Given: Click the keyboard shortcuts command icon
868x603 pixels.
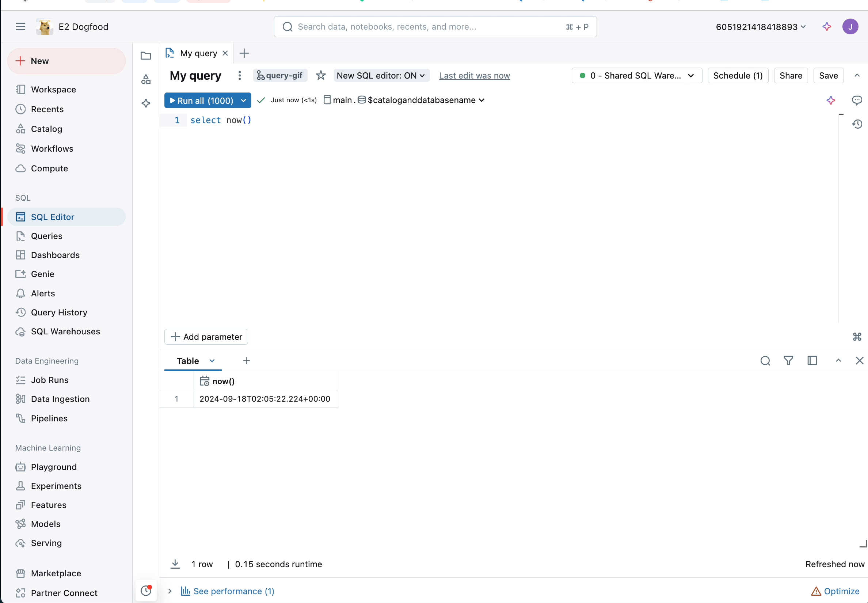Looking at the screenshot, I should (857, 337).
